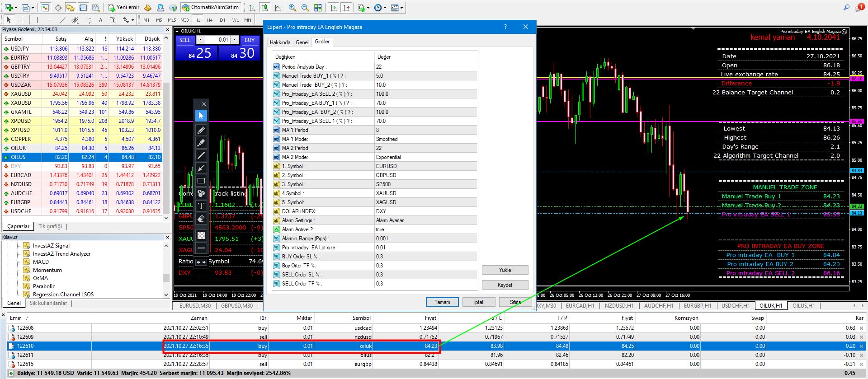
Task: Pick the rectangle tool in floating palette
Action: tap(201, 181)
